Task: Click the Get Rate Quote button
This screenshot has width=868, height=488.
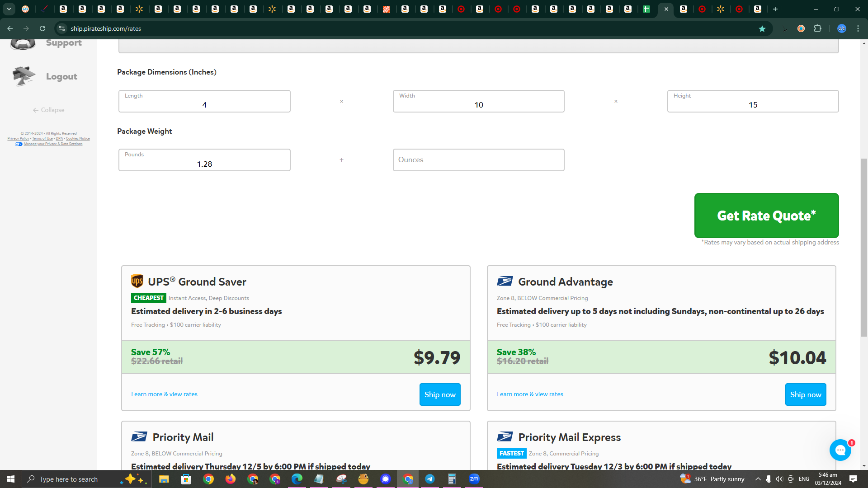Action: click(x=766, y=216)
